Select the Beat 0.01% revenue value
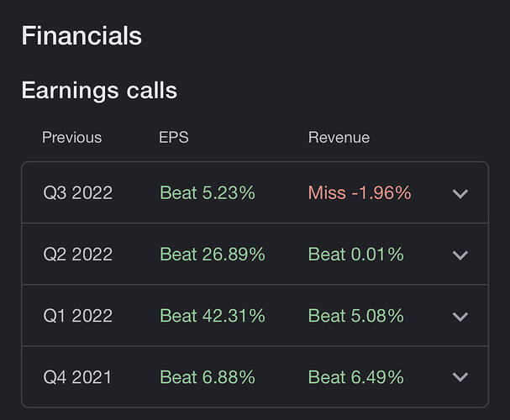Screen dimensions: 510x420 (x=356, y=254)
